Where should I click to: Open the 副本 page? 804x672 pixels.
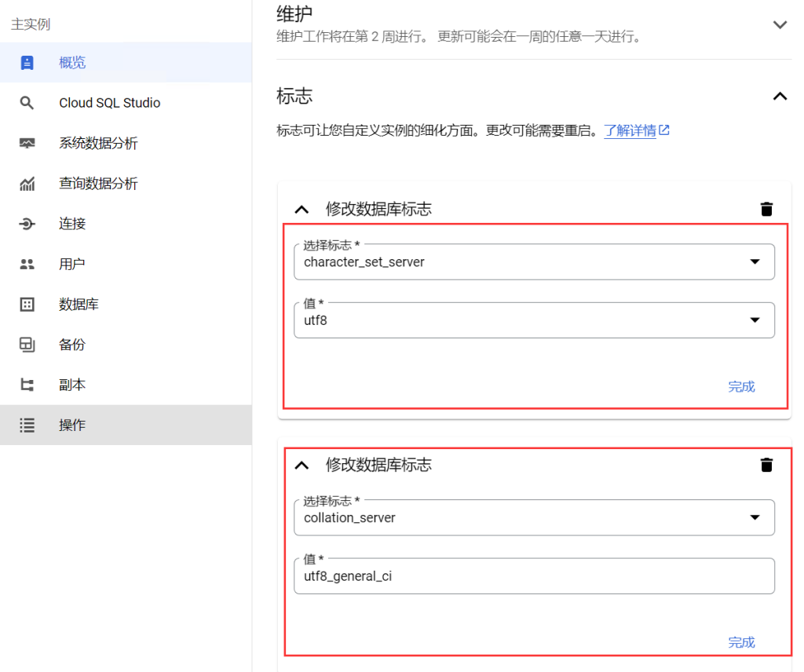point(126,385)
